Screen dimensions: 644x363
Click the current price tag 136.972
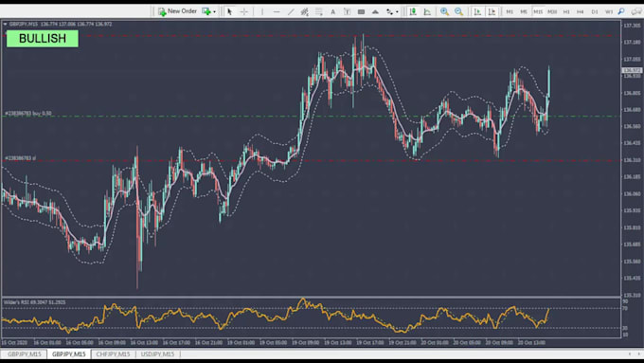pyautogui.click(x=632, y=70)
